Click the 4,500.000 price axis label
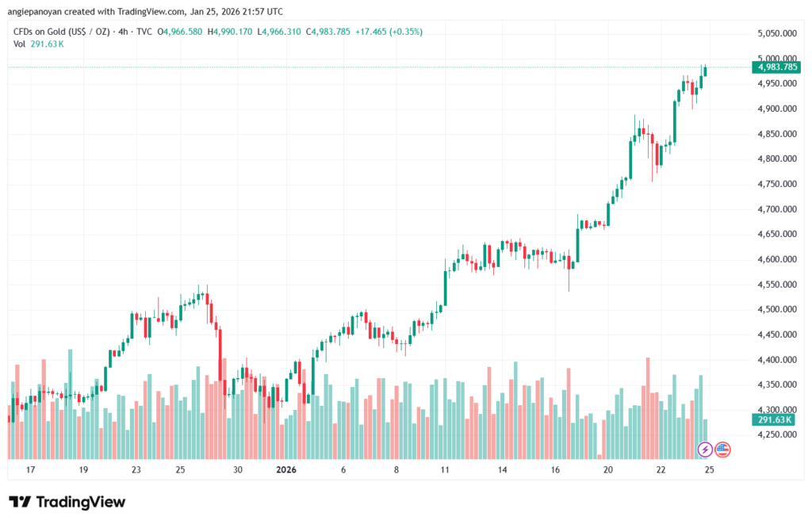The height and width of the screenshot is (524, 812). point(776,309)
